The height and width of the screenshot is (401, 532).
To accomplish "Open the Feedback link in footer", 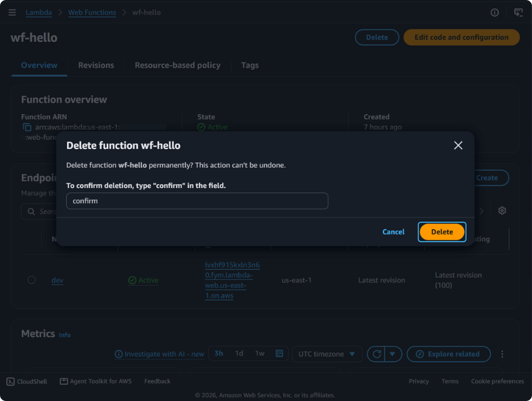I will [x=157, y=381].
